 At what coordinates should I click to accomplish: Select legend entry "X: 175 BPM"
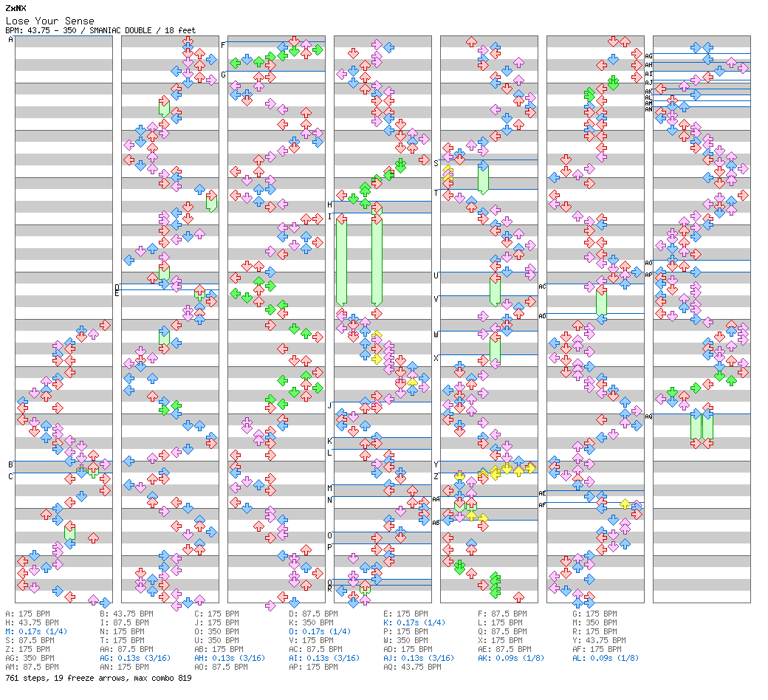[x=500, y=640]
